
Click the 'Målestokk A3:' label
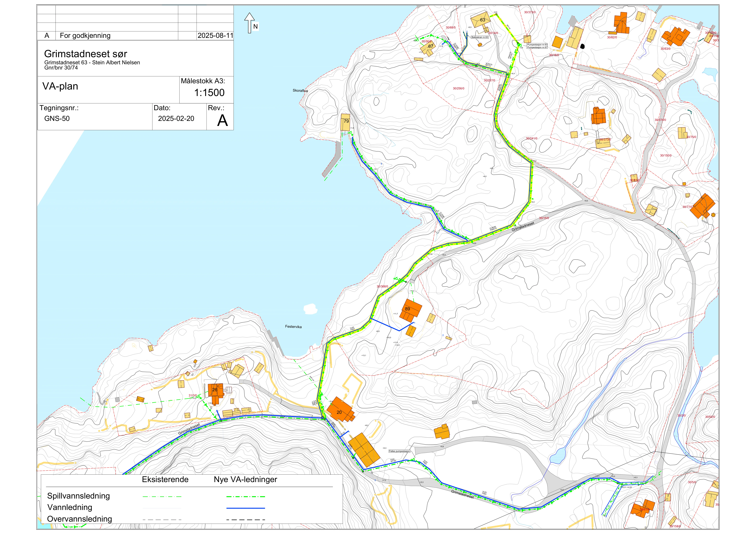click(203, 81)
